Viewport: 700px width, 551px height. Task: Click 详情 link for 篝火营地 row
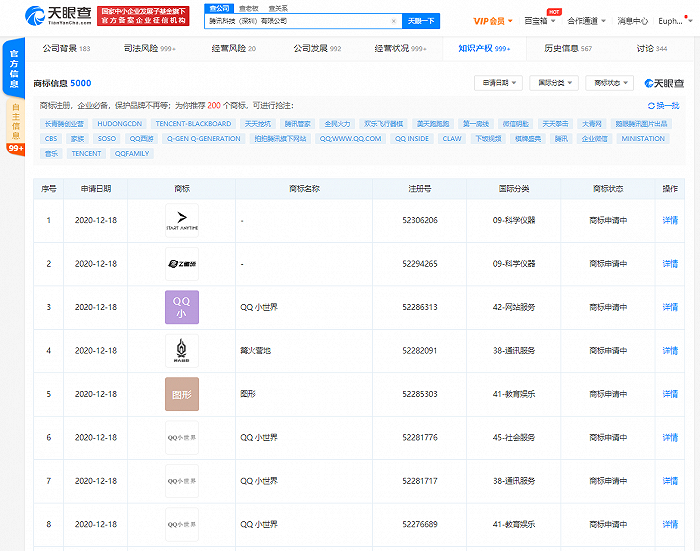(x=670, y=351)
